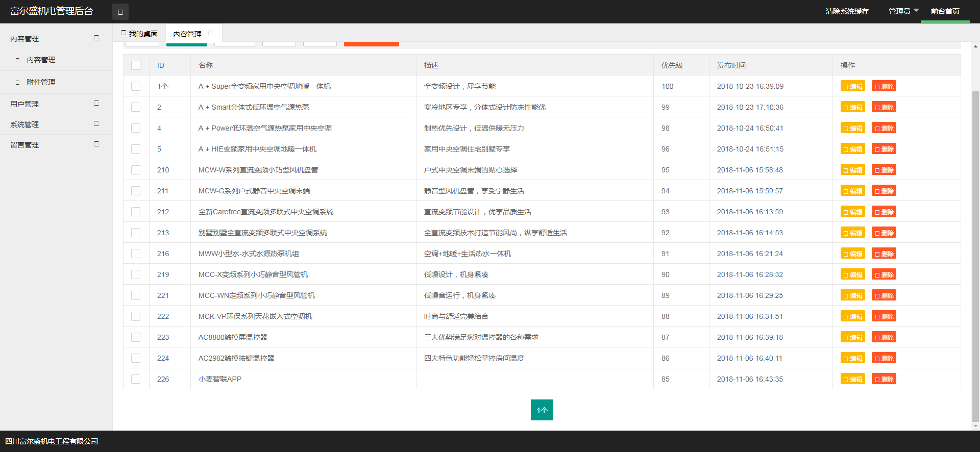Image resolution: width=980 pixels, height=452 pixels.
Task: Edit the 小麦智联APP row
Action: pyautogui.click(x=852, y=379)
